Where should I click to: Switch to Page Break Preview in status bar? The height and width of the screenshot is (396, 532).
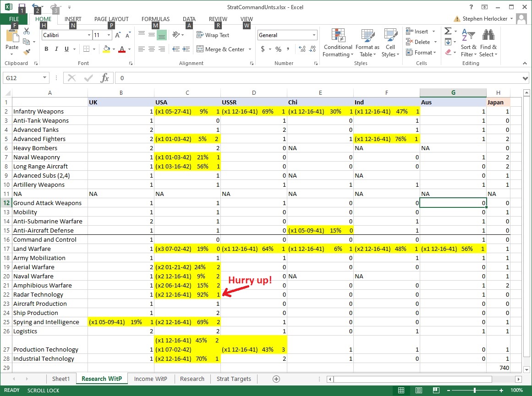point(436,390)
